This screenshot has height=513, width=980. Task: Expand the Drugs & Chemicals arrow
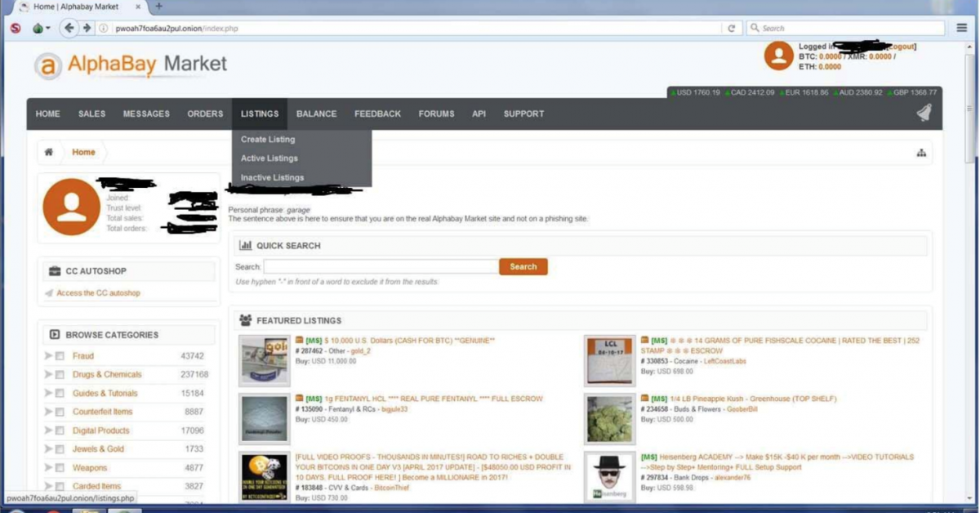pos(48,375)
